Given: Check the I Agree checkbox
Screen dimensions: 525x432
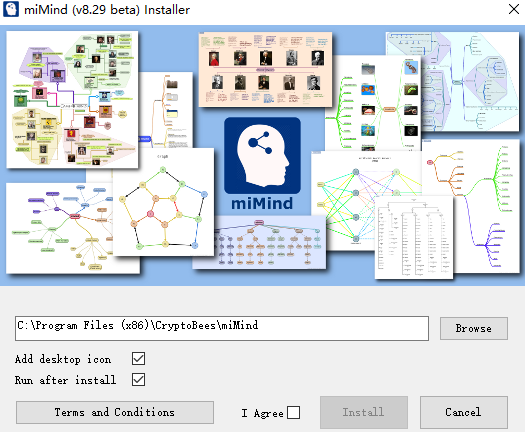Looking at the screenshot, I should [294, 413].
